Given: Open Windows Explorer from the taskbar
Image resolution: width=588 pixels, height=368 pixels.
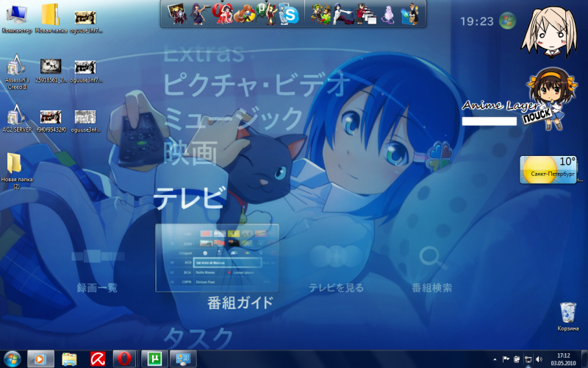Looking at the screenshot, I should 69,359.
